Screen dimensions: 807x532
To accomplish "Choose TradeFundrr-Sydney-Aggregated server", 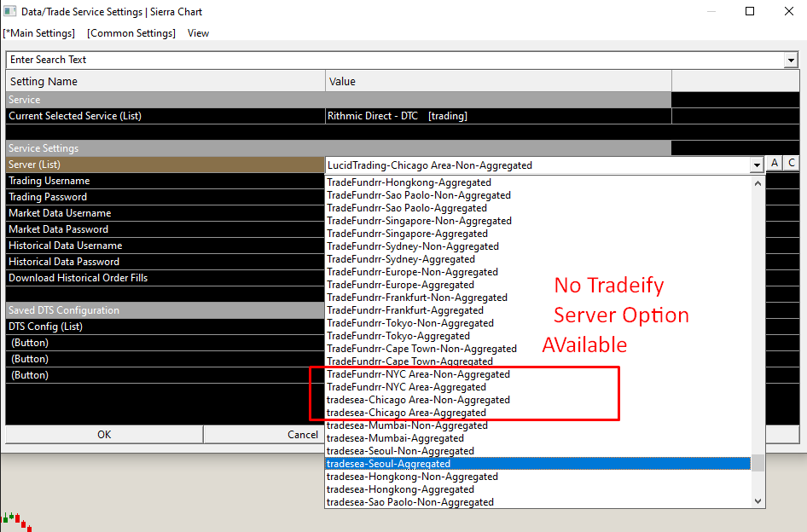I will [x=538, y=259].
